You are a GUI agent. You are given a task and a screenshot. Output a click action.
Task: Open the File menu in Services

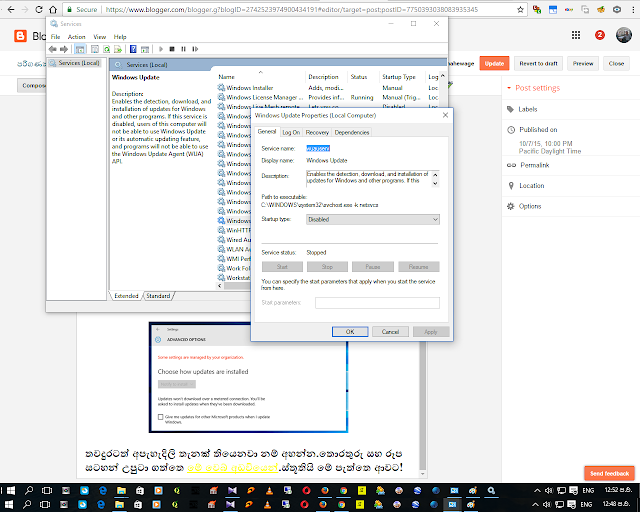55,37
